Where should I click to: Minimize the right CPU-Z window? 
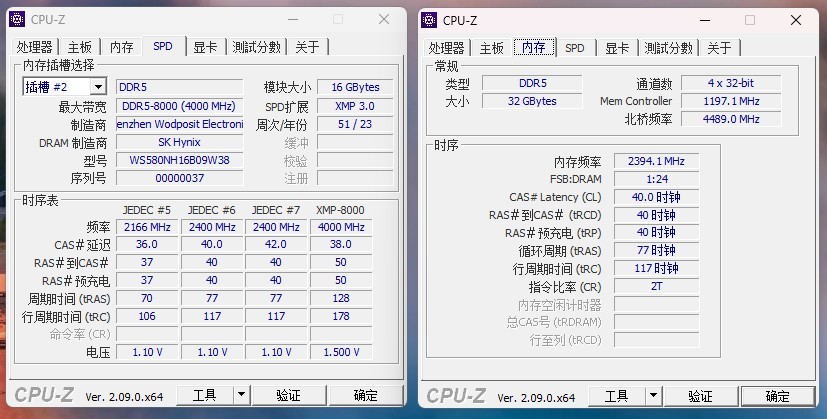pyautogui.click(x=705, y=20)
